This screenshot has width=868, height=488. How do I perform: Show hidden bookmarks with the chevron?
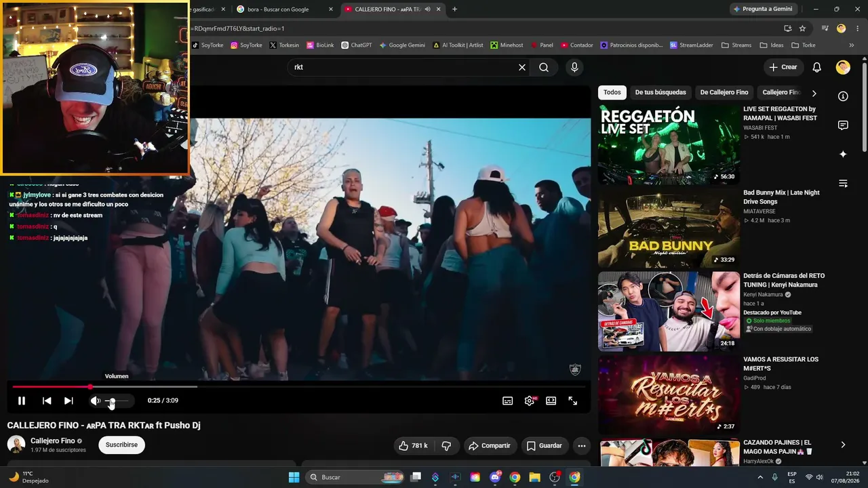click(851, 45)
